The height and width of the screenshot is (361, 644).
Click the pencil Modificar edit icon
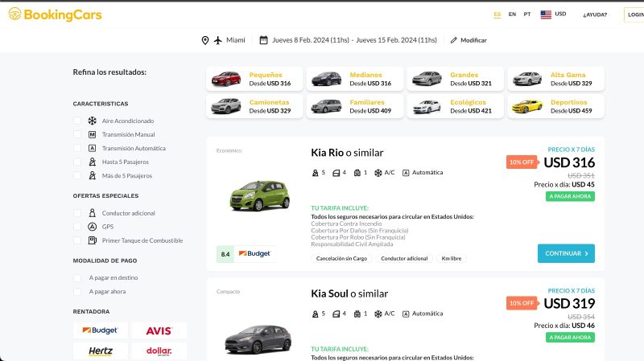[x=453, y=40]
